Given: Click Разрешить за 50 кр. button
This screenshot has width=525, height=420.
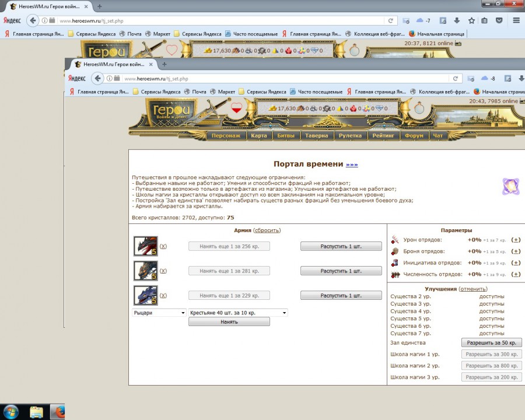Looking at the screenshot, I should [x=491, y=342].
